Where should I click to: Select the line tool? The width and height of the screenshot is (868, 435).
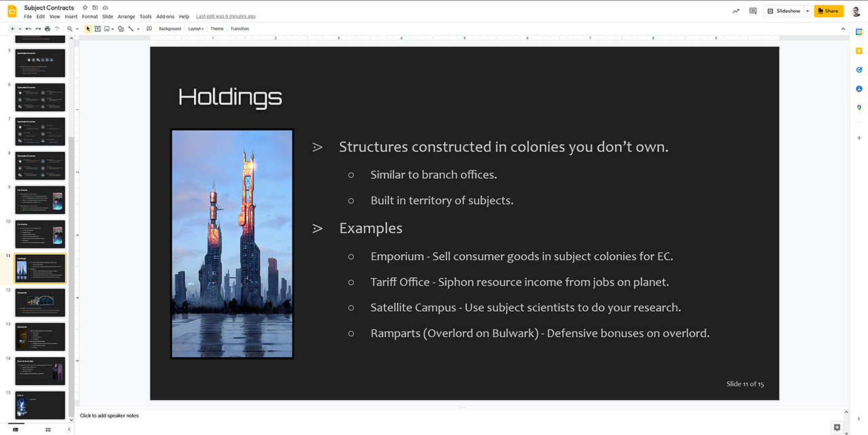(x=131, y=28)
